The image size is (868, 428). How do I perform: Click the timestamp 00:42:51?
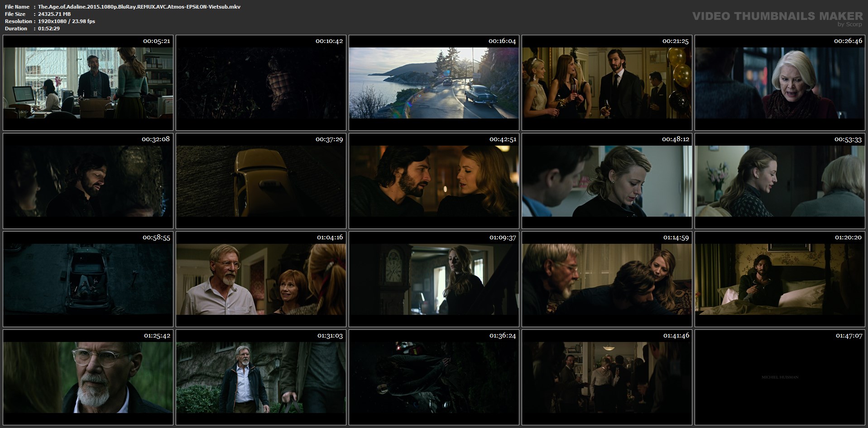503,139
